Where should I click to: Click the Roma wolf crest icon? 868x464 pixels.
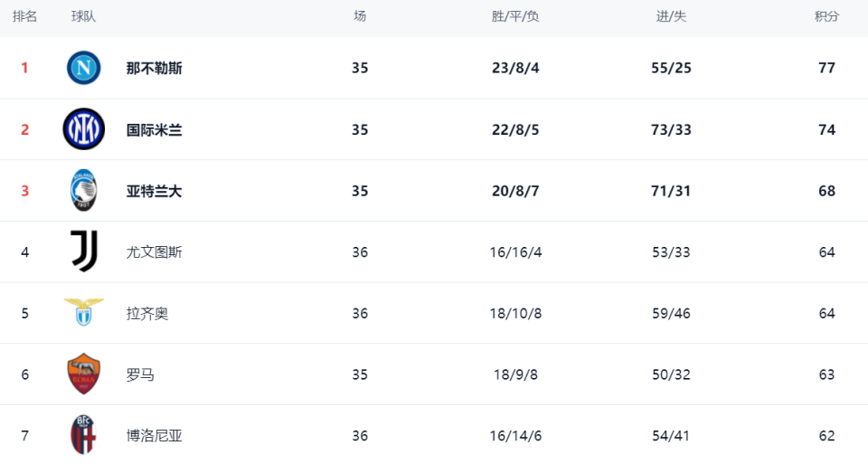[x=83, y=374]
